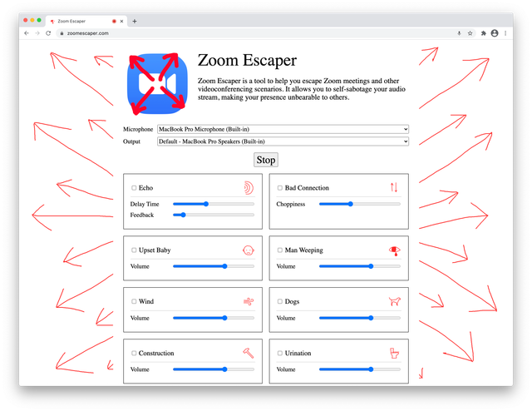This screenshot has height=411, width=532.
Task: Open the Output device dropdown
Action: (283, 141)
